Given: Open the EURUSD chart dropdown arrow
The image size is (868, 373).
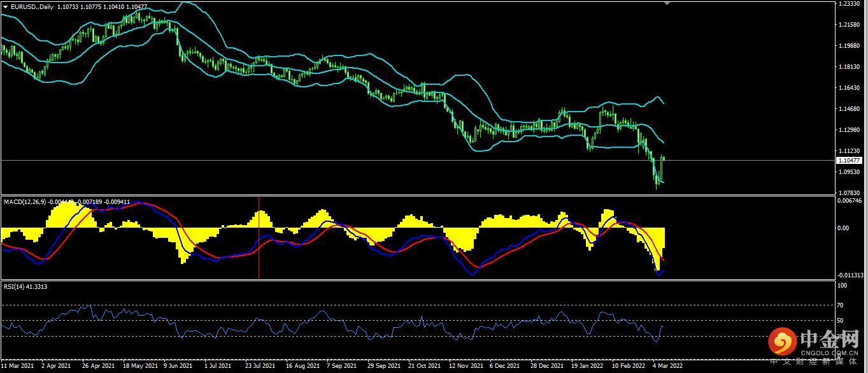Looking at the screenshot, I should click(5, 6).
